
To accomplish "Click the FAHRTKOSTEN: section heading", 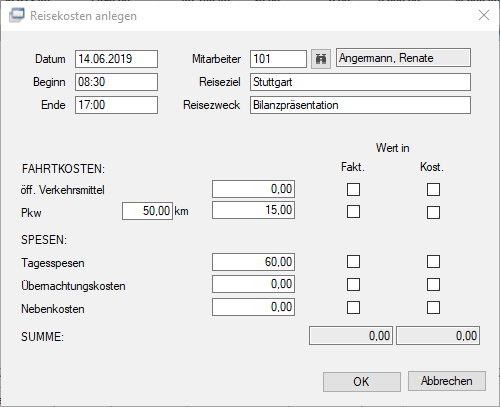I will tap(63, 169).
